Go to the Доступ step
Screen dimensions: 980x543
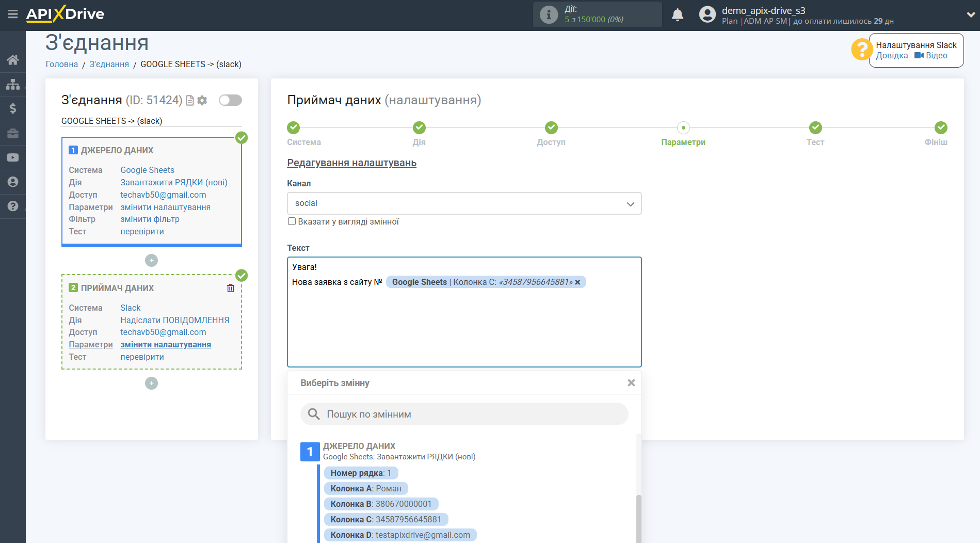click(x=551, y=127)
